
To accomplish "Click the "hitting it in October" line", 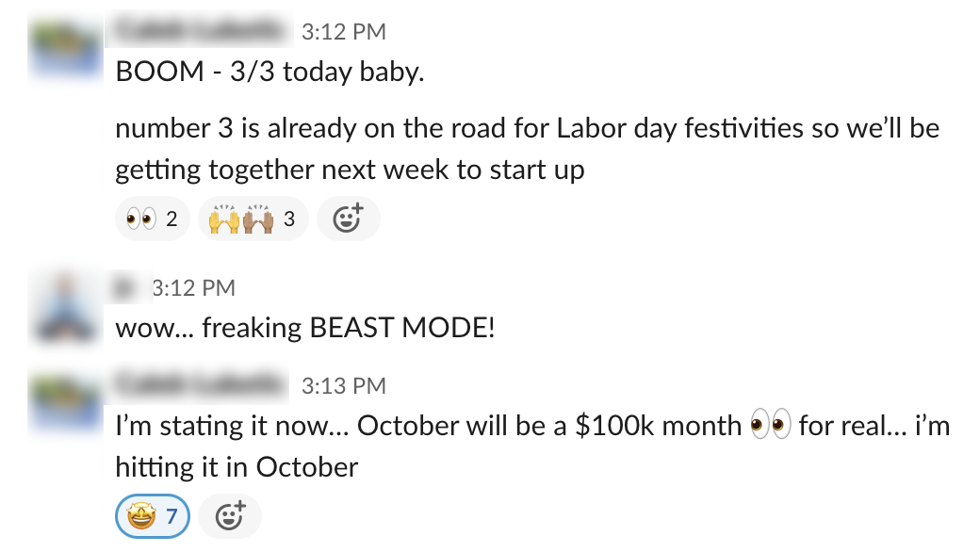I will point(237,466).
